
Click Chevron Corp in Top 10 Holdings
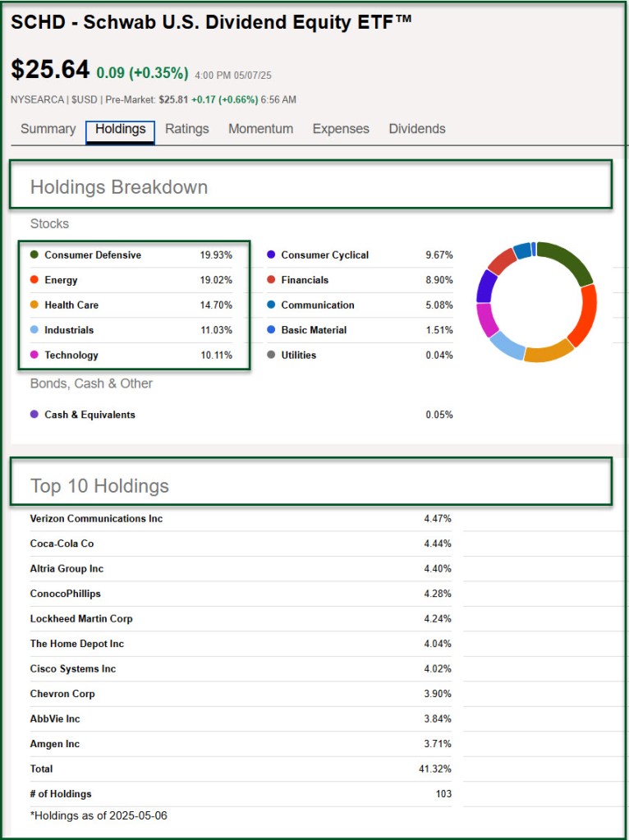[x=62, y=694]
